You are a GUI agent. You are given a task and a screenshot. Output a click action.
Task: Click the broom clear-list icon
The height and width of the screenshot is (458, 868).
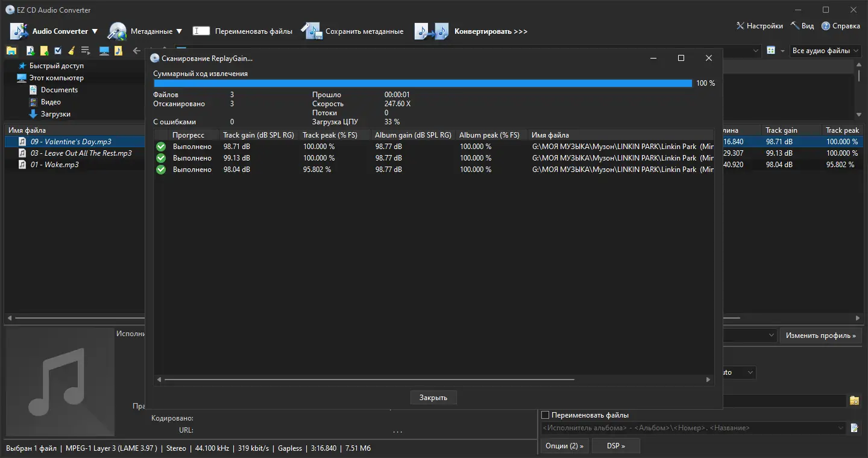click(71, 51)
